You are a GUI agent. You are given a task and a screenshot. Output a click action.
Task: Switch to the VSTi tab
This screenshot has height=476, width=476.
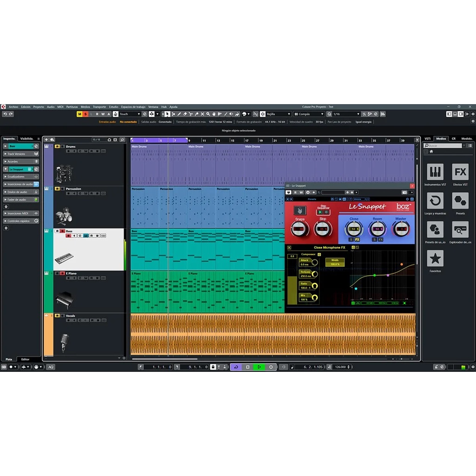[x=428, y=139]
